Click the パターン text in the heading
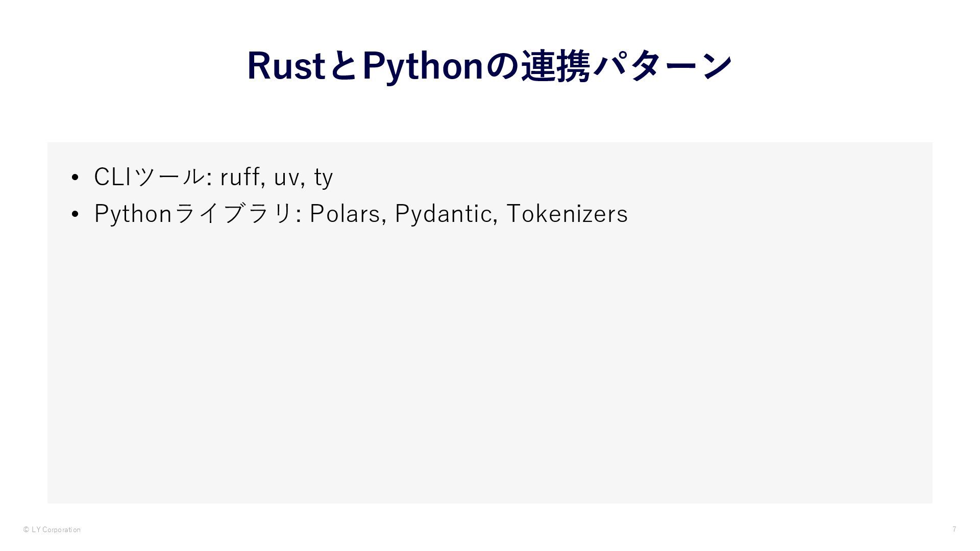 click(662, 66)
